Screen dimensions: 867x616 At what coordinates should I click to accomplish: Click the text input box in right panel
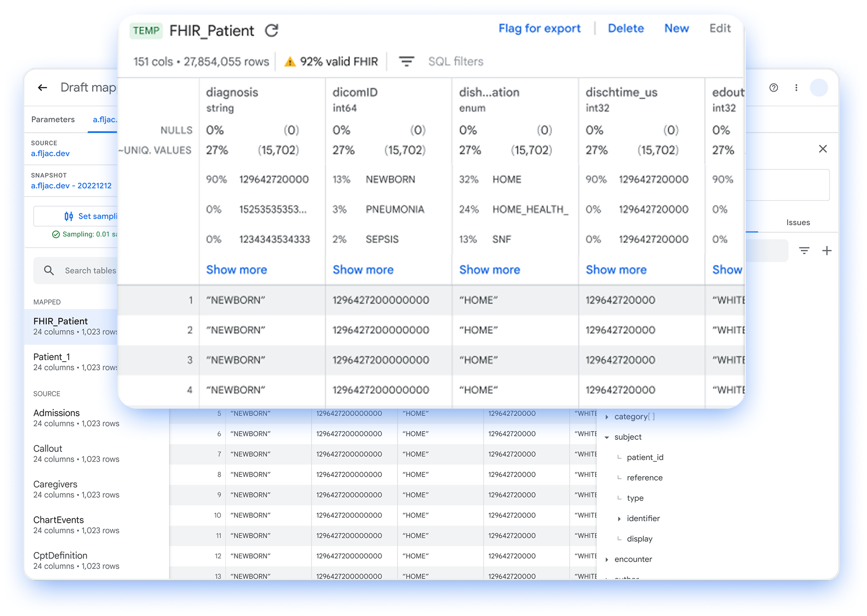click(x=787, y=185)
